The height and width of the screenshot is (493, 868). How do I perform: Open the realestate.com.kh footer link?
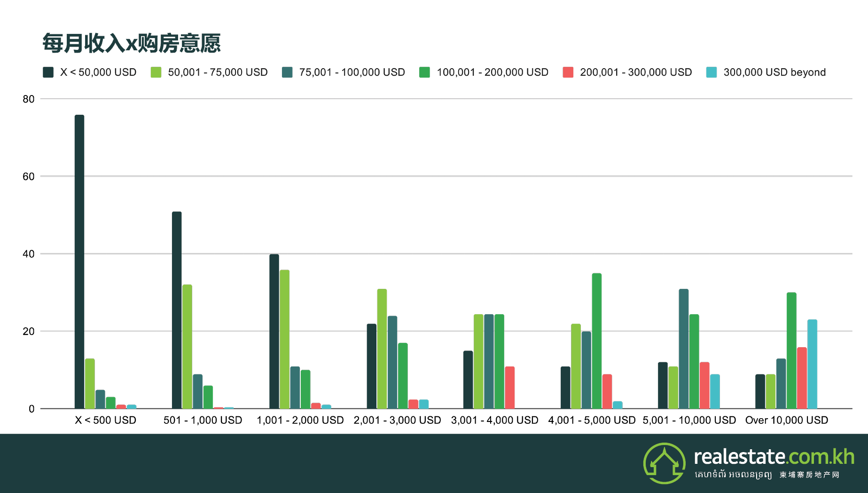[x=774, y=456]
